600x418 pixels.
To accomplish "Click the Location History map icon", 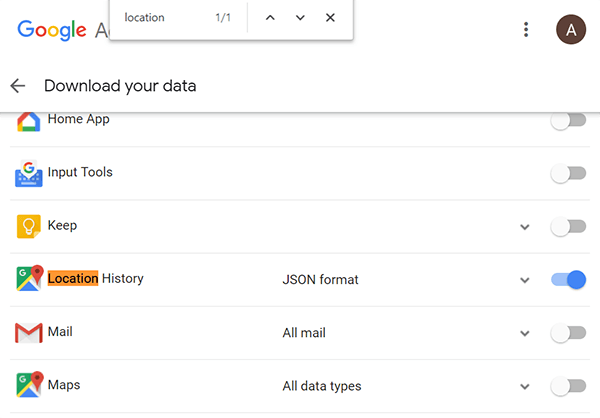I will (29, 279).
